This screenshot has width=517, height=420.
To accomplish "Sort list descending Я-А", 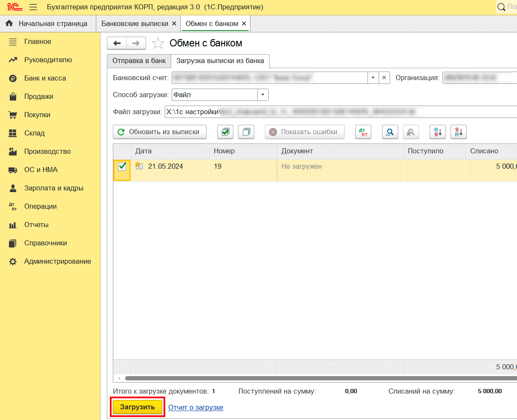I will (x=459, y=132).
